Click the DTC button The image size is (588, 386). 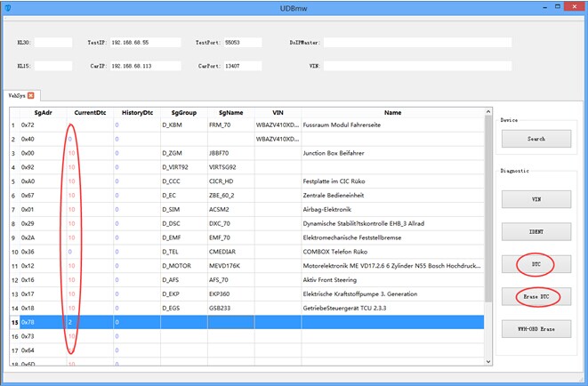pos(536,264)
